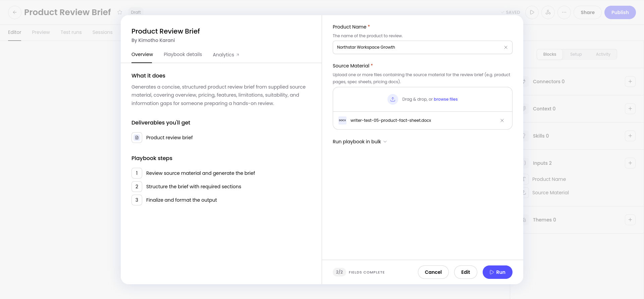Screen dimensions: 644x299
Task: Click the Draft status badge
Action: [x=136, y=12]
